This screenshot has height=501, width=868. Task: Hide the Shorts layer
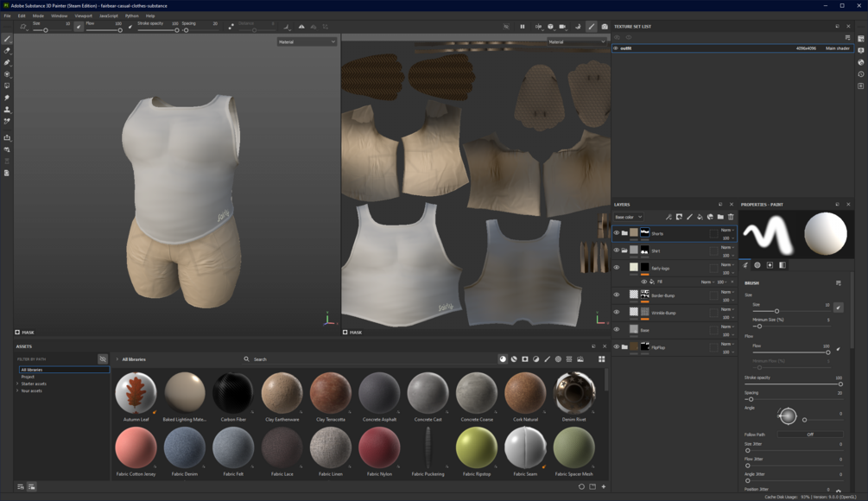(616, 233)
